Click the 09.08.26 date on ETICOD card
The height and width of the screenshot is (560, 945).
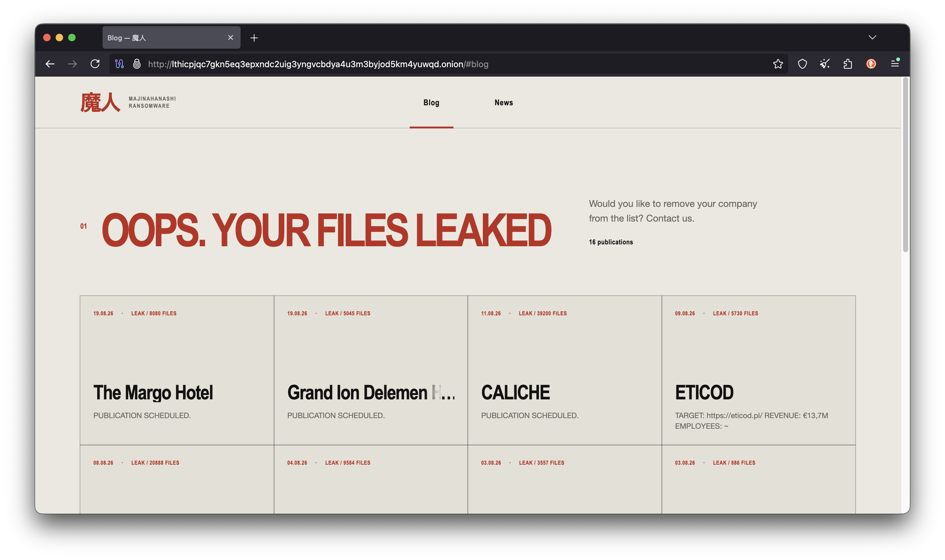tap(685, 313)
